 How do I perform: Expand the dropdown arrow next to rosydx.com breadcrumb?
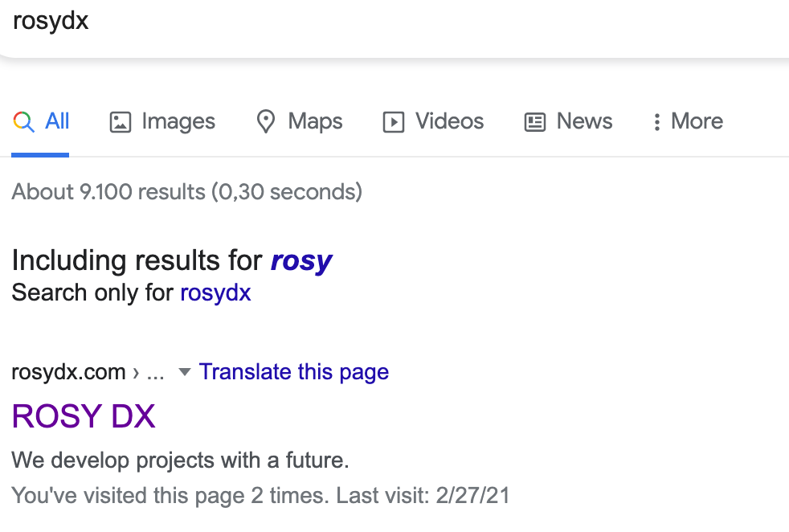(x=184, y=372)
